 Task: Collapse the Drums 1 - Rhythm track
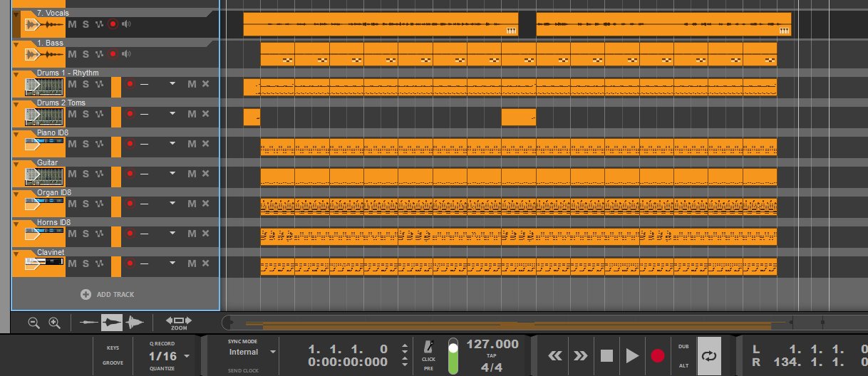click(x=17, y=73)
